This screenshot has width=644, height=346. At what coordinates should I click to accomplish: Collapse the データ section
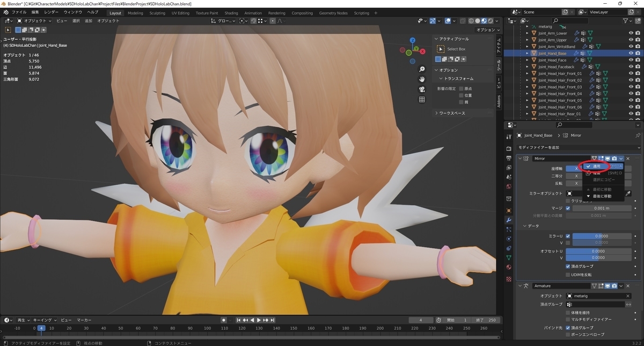(524, 226)
